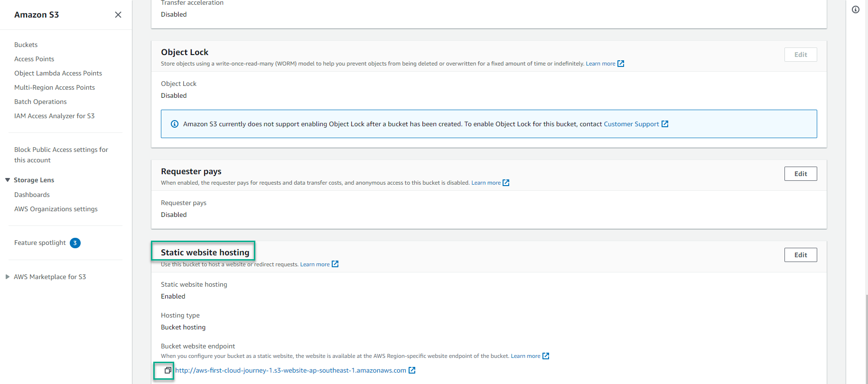
Task: Click the Static website hosting heading
Action: (205, 253)
